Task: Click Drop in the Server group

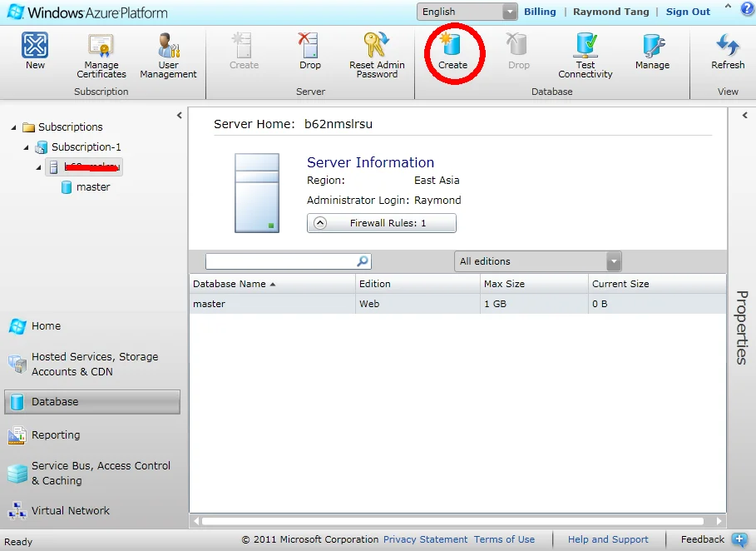Action: (x=309, y=50)
